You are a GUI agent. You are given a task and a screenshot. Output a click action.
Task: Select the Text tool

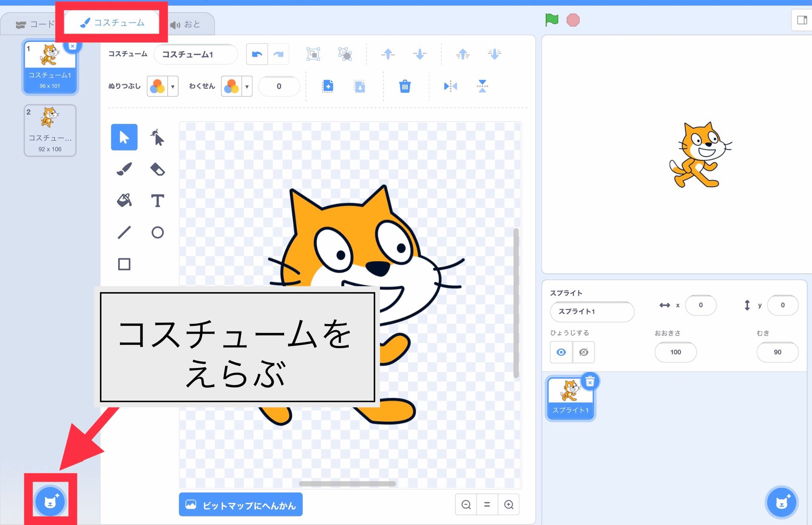pos(158,200)
